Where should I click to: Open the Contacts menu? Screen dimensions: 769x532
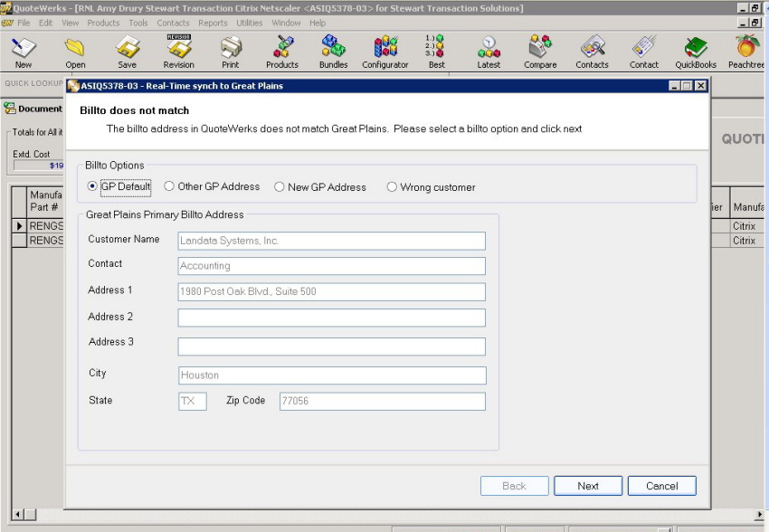(x=173, y=23)
